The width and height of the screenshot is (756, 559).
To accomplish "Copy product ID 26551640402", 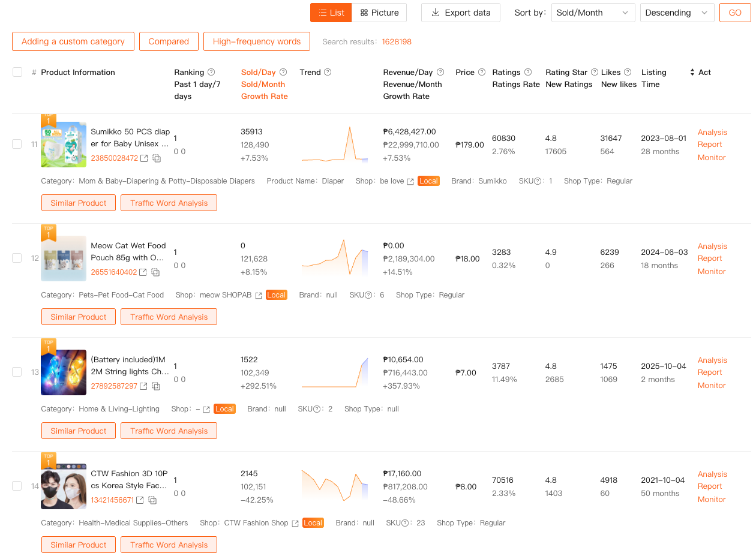I will 155,272.
